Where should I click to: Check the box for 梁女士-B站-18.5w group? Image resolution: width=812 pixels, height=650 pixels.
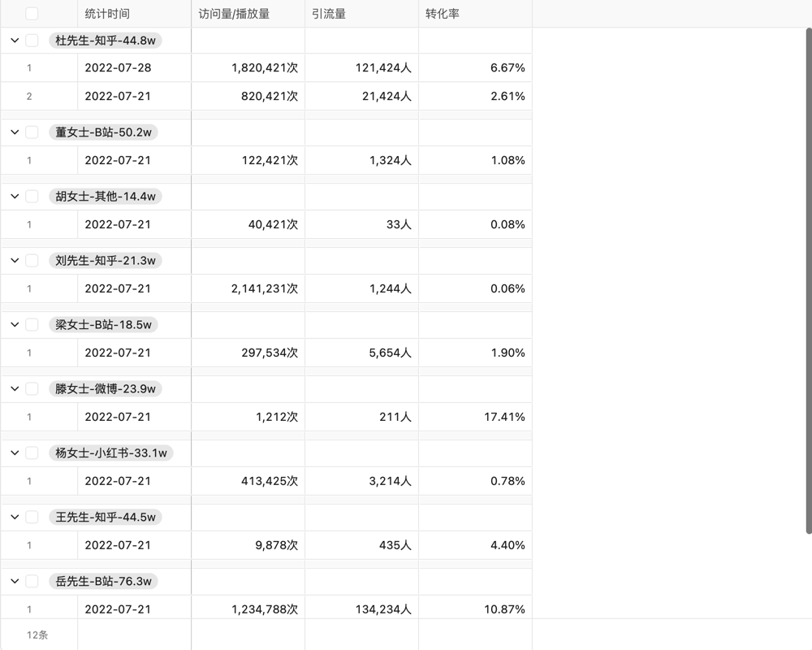click(x=32, y=324)
